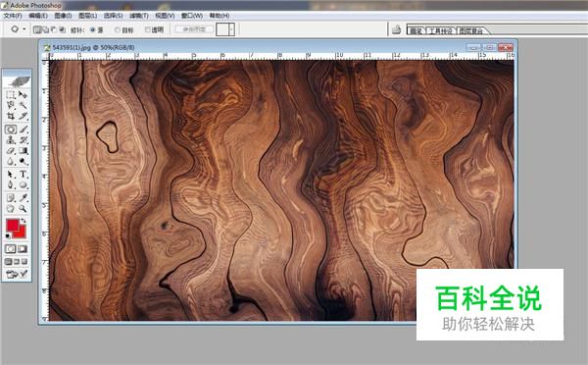The height and width of the screenshot is (365, 588).
Task: Open the 选择(S) menu
Action: 114,16
